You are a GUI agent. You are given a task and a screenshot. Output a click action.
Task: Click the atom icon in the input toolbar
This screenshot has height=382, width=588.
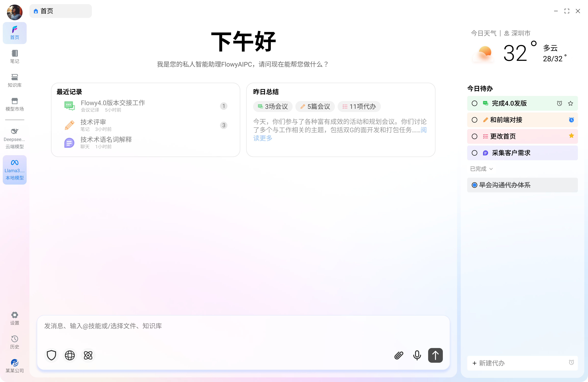88,355
